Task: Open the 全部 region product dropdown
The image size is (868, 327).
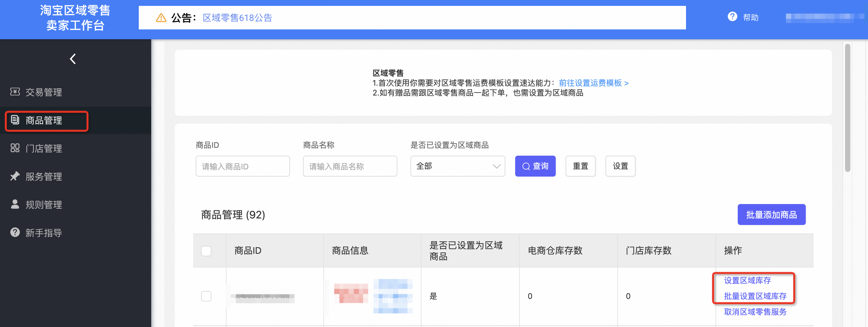Action: click(x=458, y=166)
